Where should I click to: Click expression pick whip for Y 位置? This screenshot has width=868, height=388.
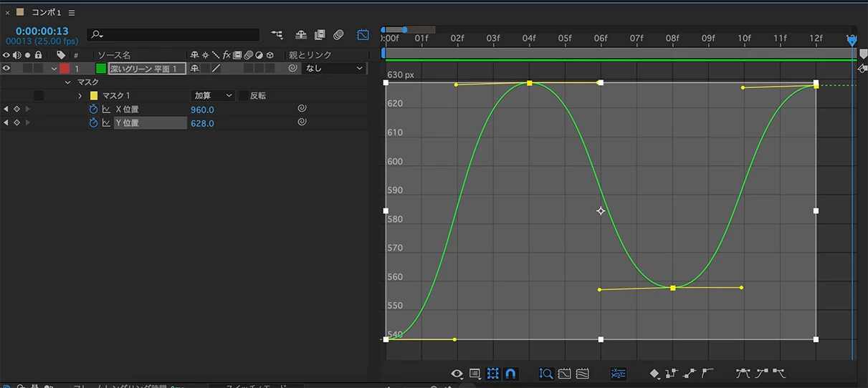click(x=302, y=122)
